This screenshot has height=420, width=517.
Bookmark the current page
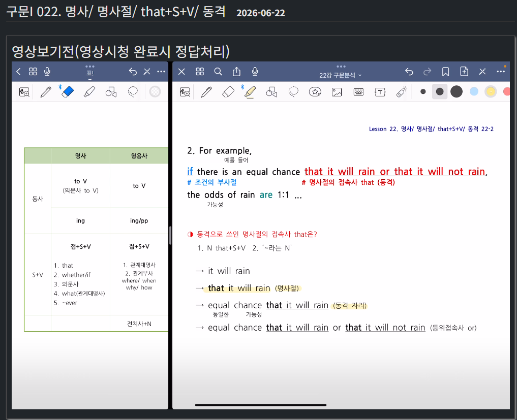click(445, 72)
